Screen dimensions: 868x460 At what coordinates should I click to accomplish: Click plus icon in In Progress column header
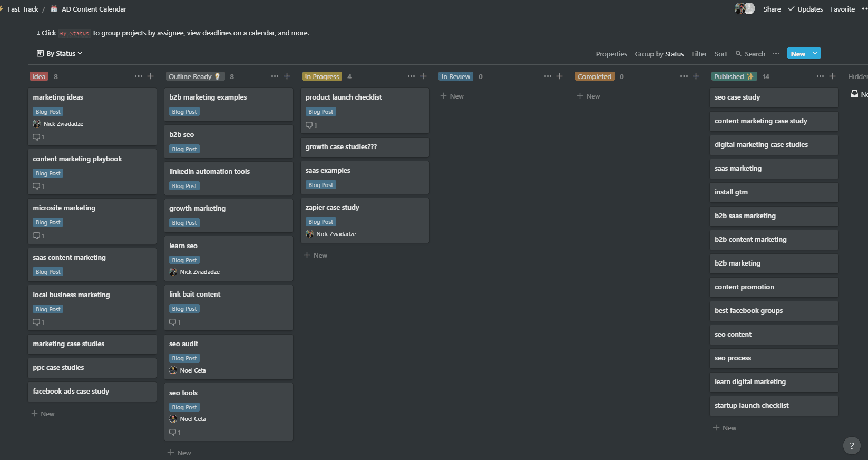pos(423,76)
